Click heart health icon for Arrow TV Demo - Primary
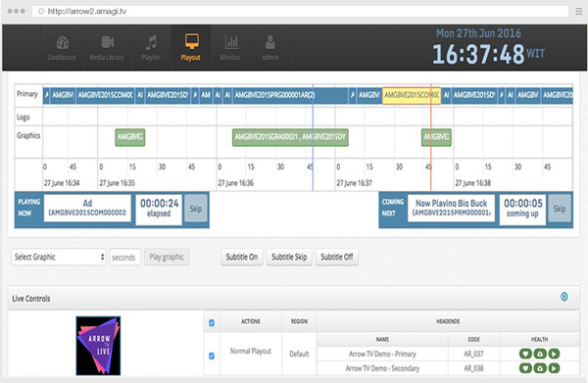Screen dimensions: 588x383 tap(525, 354)
